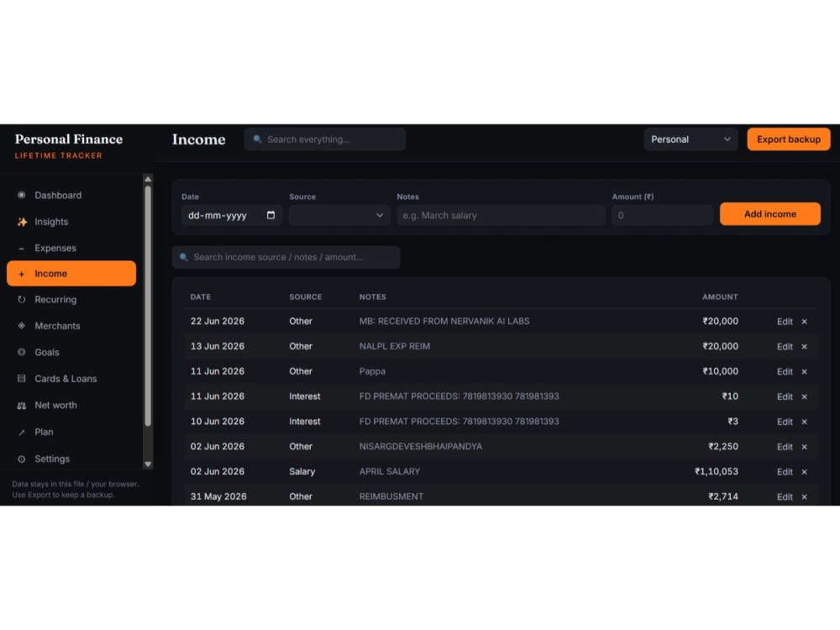
Task: Edit the ₹2,250 Other entry
Action: 785,447
